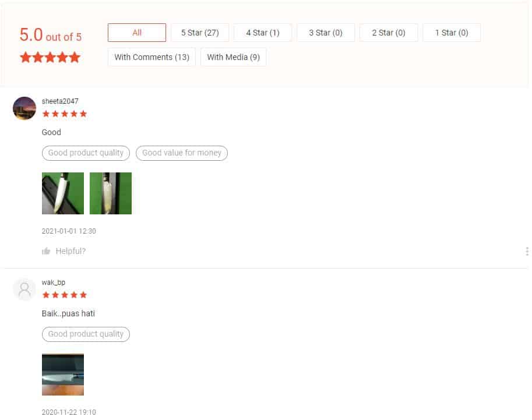This screenshot has height=420, width=532.
Task: Filter reviews by 5 Star (27)
Action: click(200, 33)
